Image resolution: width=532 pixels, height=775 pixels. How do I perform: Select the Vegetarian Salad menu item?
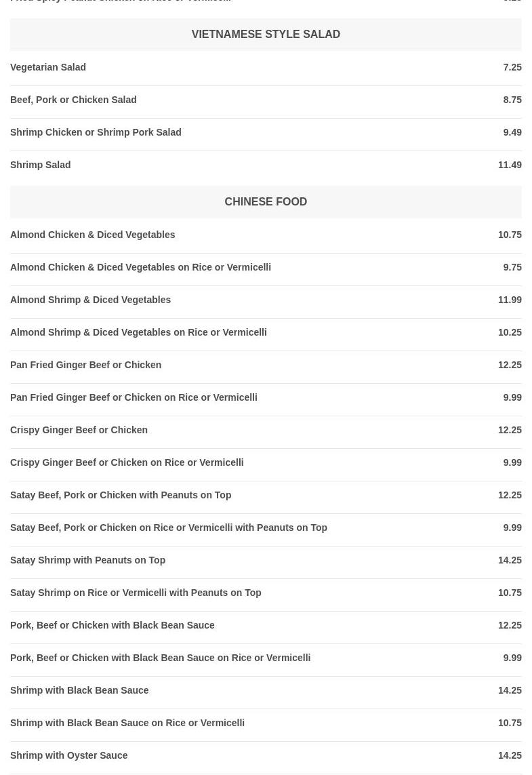[48, 67]
